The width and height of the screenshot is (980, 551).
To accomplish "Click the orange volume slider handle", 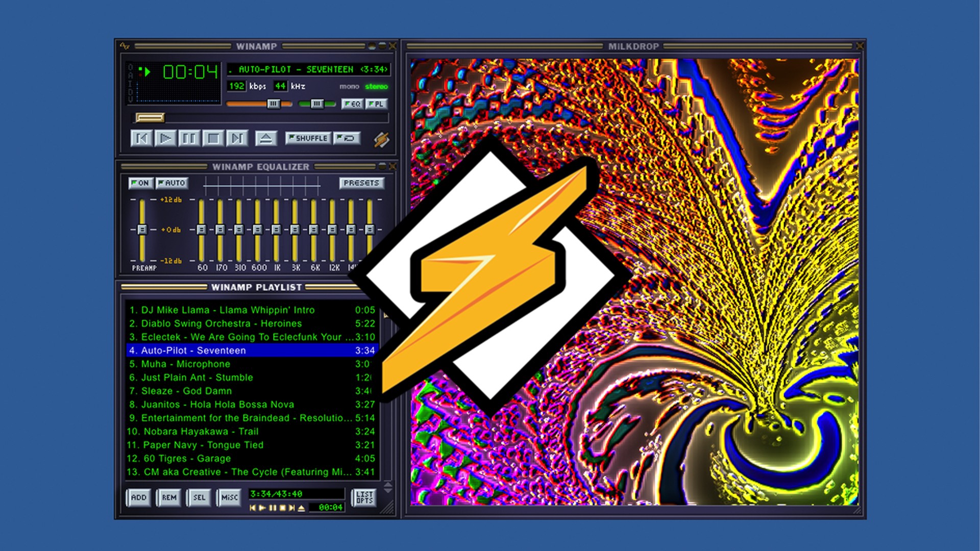I will click(x=274, y=104).
